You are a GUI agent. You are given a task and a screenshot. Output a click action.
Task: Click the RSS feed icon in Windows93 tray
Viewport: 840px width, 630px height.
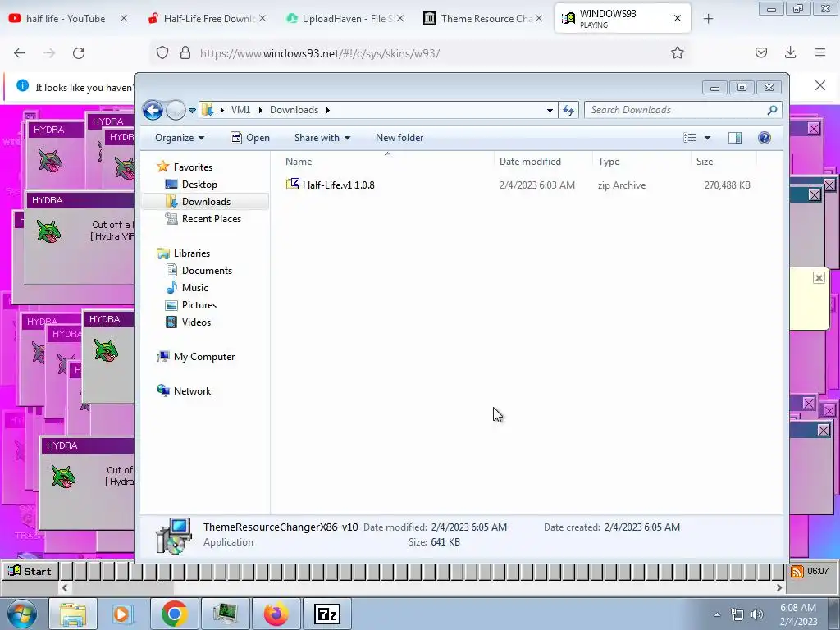point(797,572)
